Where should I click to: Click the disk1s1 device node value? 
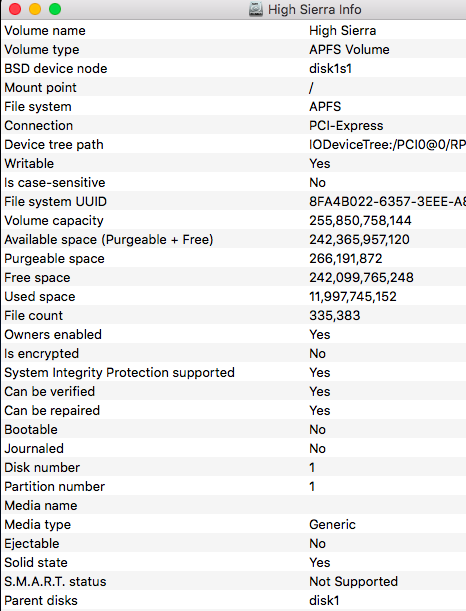[330, 69]
